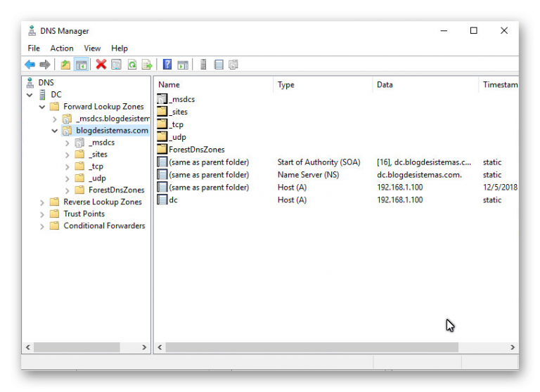The image size is (540, 392).
Task: Sort by the Type column header
Action: 323,85
